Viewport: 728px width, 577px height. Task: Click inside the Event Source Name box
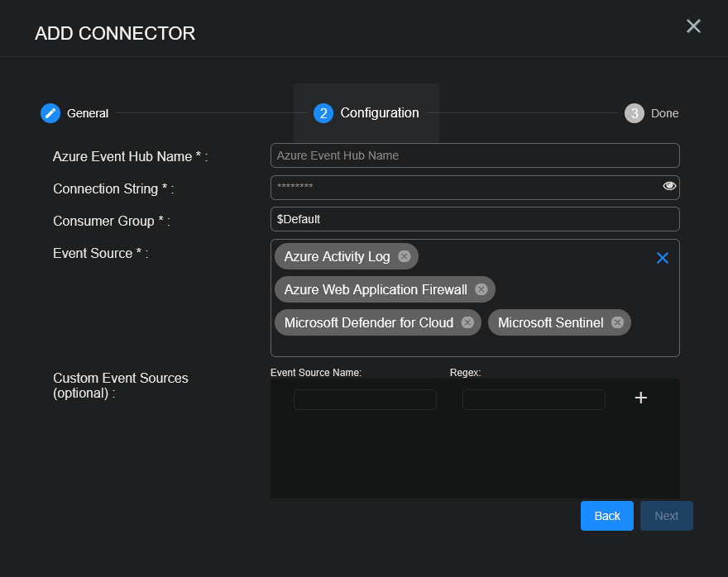365,398
